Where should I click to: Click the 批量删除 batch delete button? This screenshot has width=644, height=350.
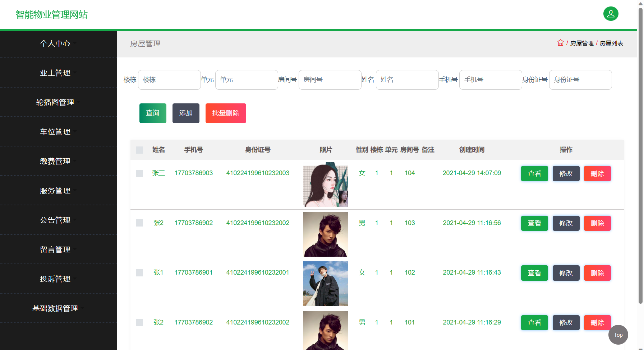[226, 113]
